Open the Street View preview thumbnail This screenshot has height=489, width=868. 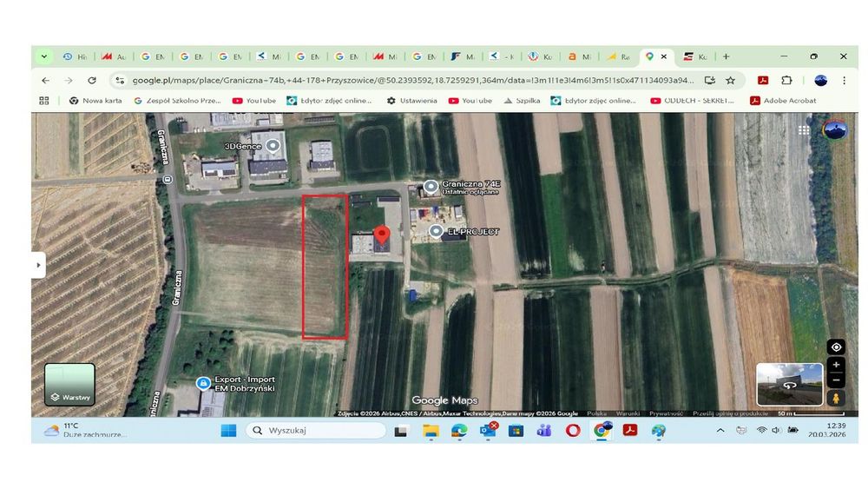789,384
